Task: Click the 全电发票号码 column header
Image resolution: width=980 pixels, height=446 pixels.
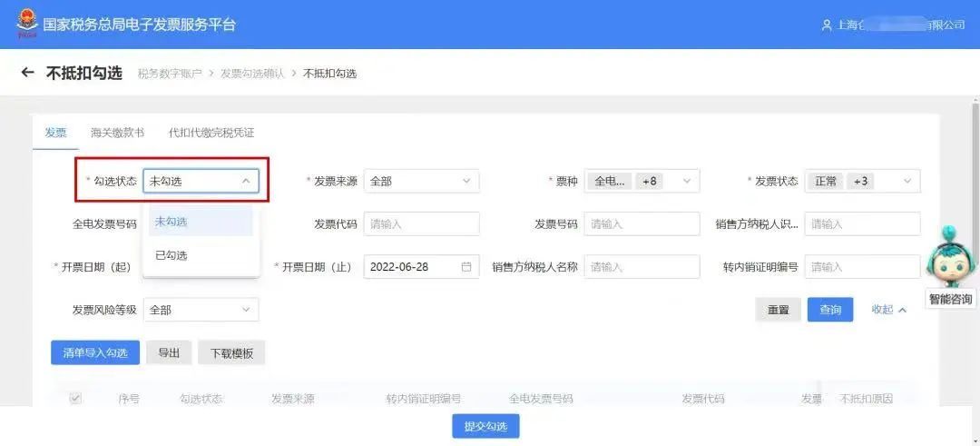Action: point(541,399)
